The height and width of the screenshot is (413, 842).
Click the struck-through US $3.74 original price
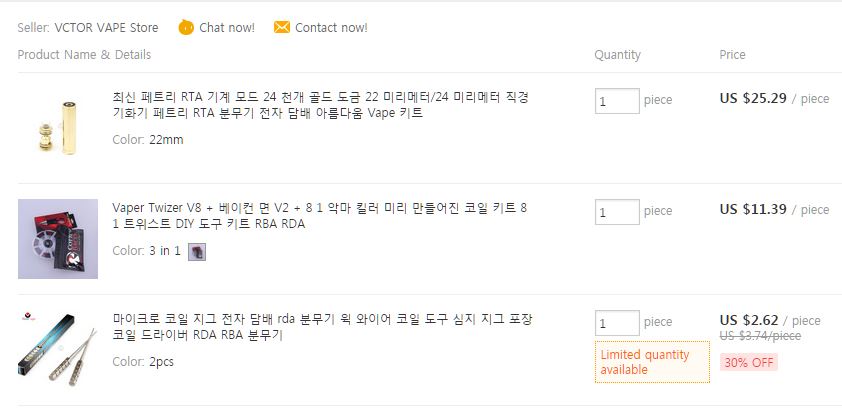coord(760,336)
